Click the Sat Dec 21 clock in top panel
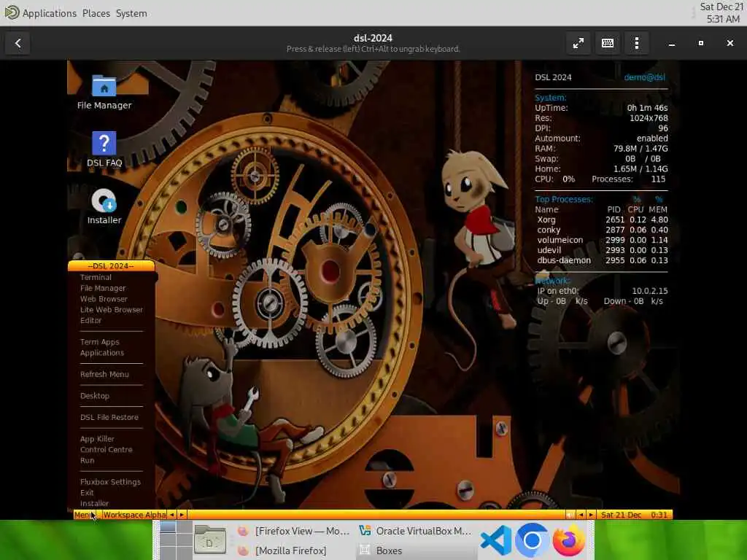Image resolution: width=747 pixels, height=560 pixels. [721, 13]
